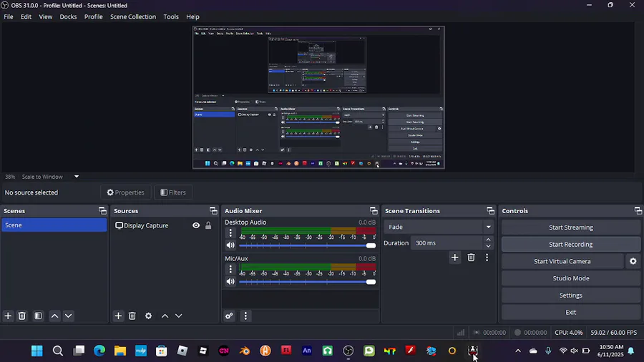Add a new source with plus icon
Viewport: 644px width, 362px height.
[118, 315]
